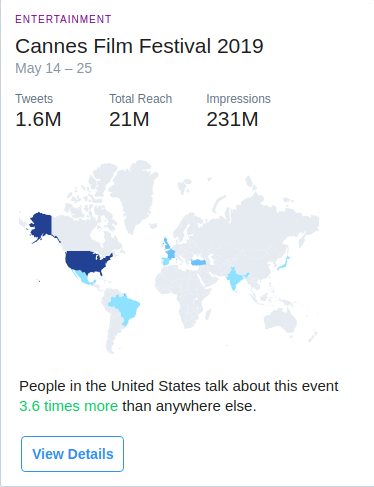
Task: Select Spain on the world map
Action: click(165, 261)
